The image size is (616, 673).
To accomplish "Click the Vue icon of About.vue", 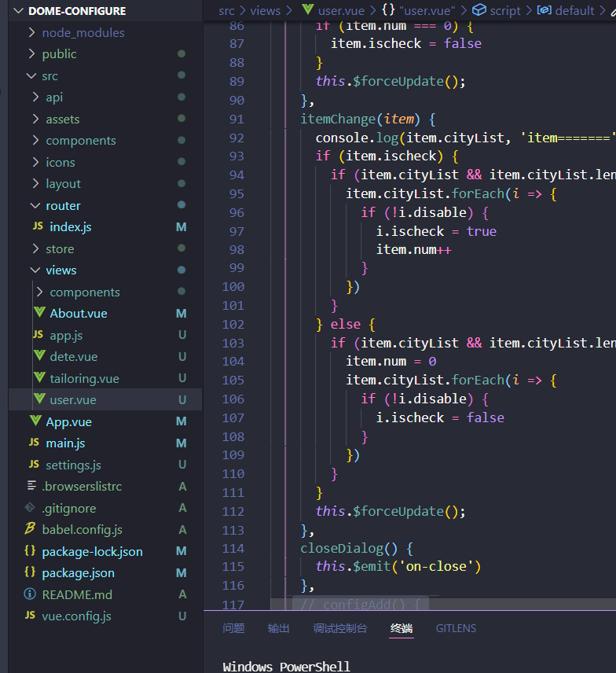I will coord(39,312).
